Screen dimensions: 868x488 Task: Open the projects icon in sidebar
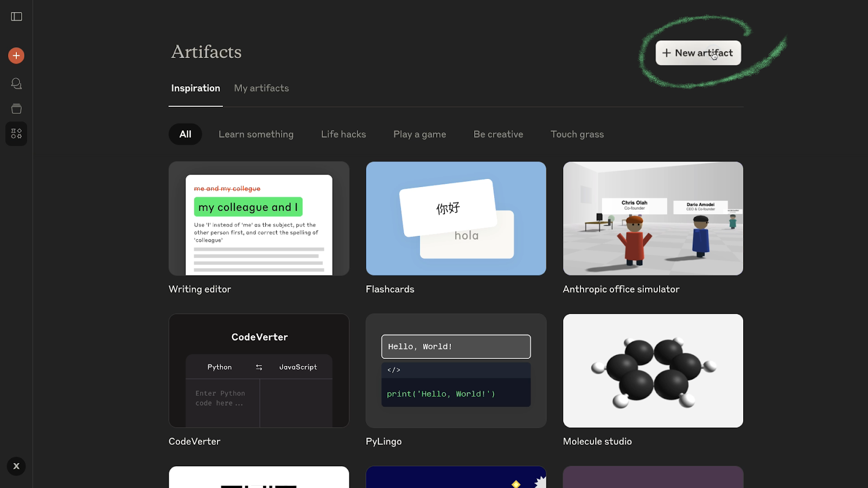click(16, 109)
